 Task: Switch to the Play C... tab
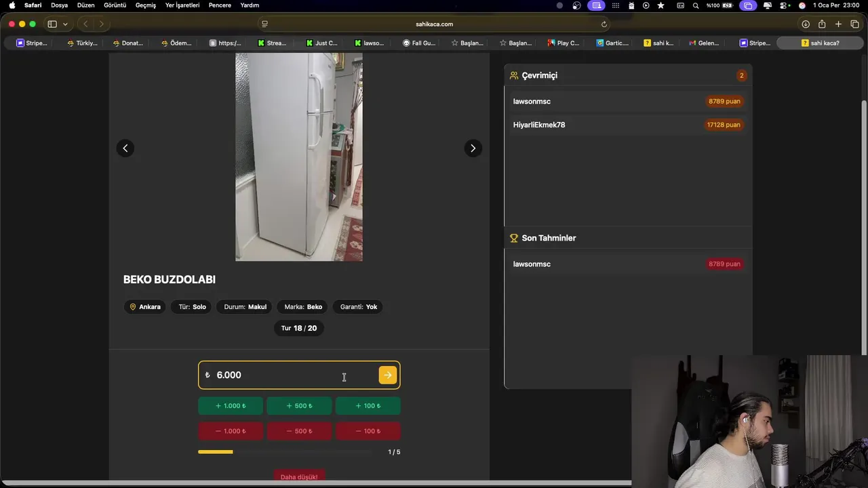click(564, 43)
